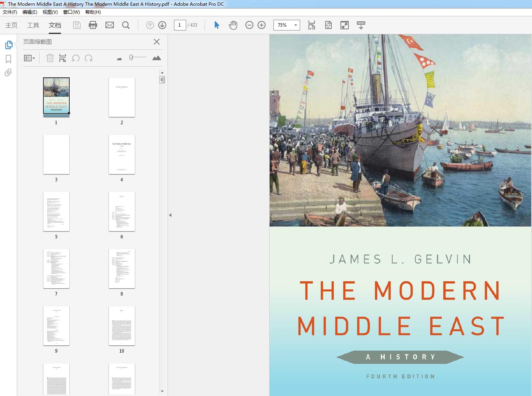Select the Hand pan tool
The width and height of the screenshot is (532, 396).
[x=233, y=25]
